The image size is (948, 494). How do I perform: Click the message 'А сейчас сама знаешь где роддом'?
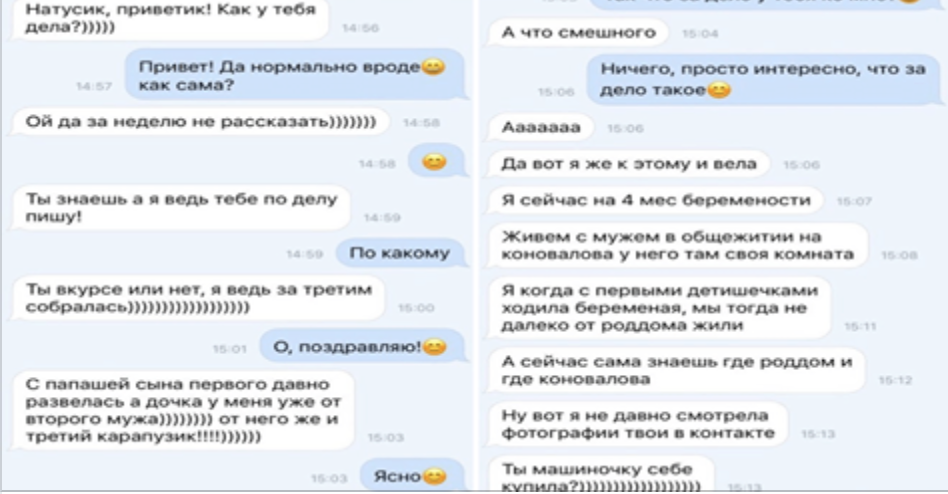pos(677,370)
